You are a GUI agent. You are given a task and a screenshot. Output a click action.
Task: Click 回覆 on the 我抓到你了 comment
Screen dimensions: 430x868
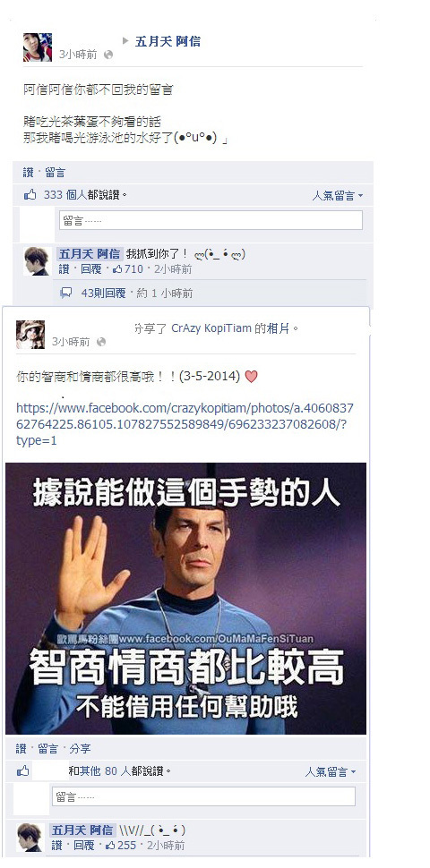pyautogui.click(x=91, y=269)
